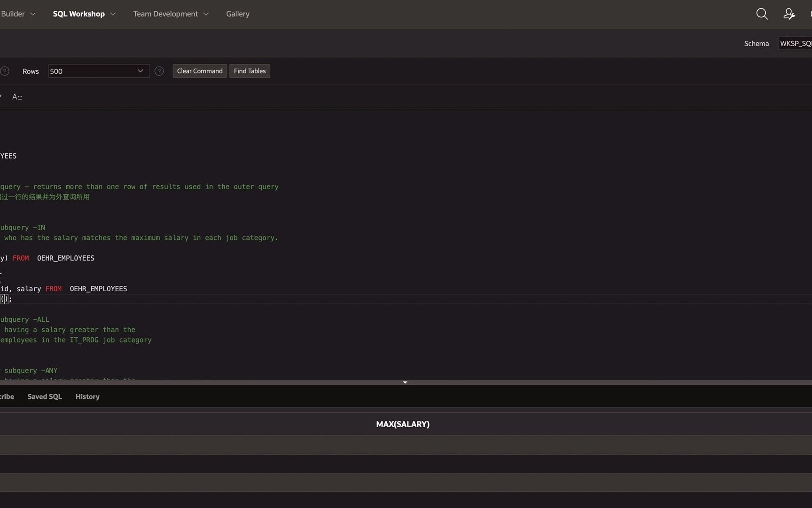This screenshot has height=508, width=812.
Task: Switch to the Describe tab
Action: [x=7, y=397]
